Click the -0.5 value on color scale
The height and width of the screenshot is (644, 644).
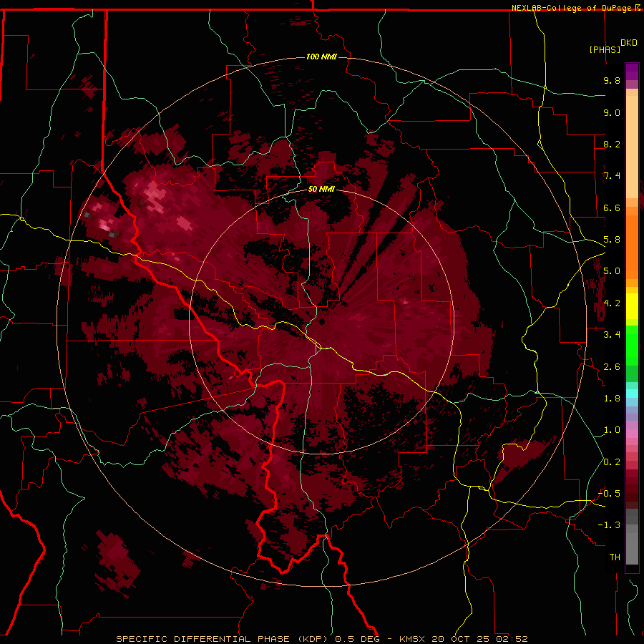(x=610, y=494)
